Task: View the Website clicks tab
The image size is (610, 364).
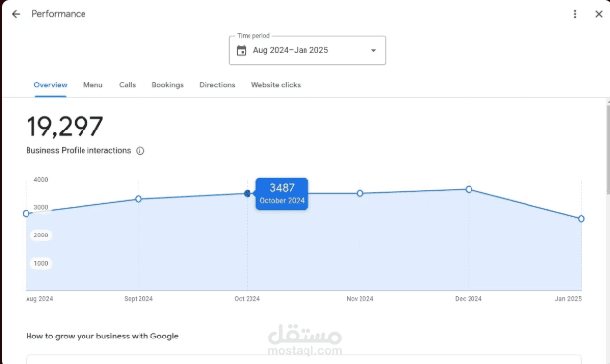Action: click(276, 85)
